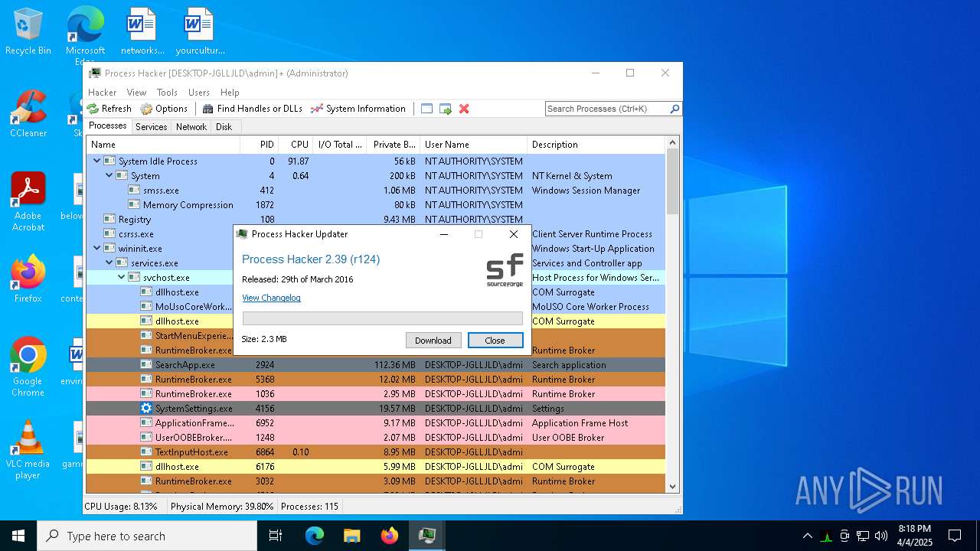The height and width of the screenshot is (551, 980).
Task: Click the Find window toolbar icon
Action: point(427,109)
